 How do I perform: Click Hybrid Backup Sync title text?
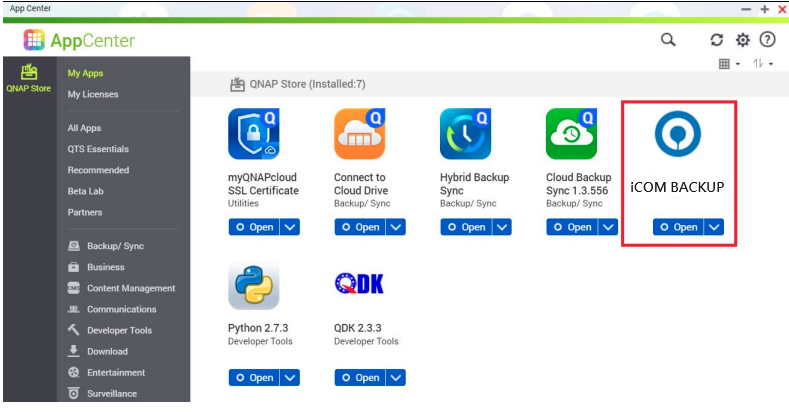point(475,184)
